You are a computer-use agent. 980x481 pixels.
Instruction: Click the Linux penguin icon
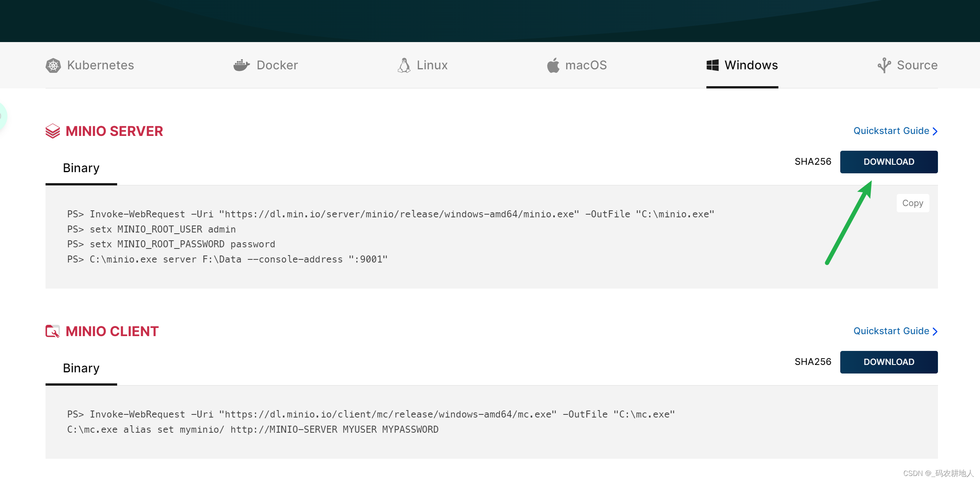(x=404, y=65)
